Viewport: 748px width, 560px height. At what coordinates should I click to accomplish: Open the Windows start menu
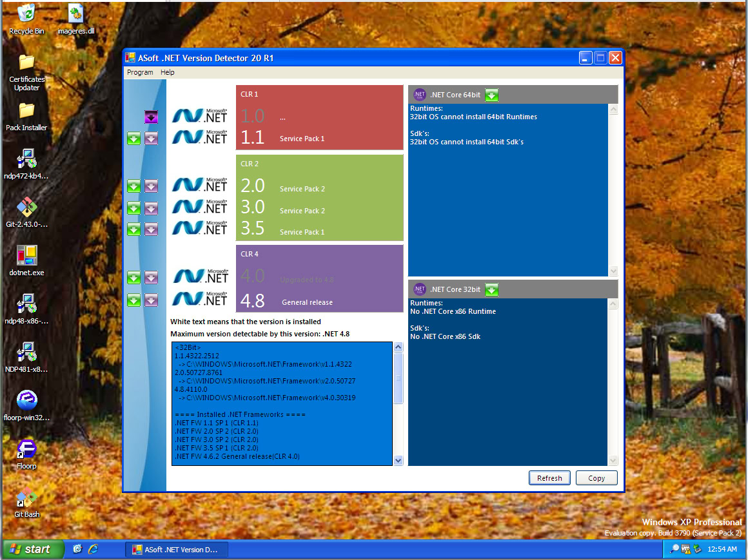click(33, 550)
